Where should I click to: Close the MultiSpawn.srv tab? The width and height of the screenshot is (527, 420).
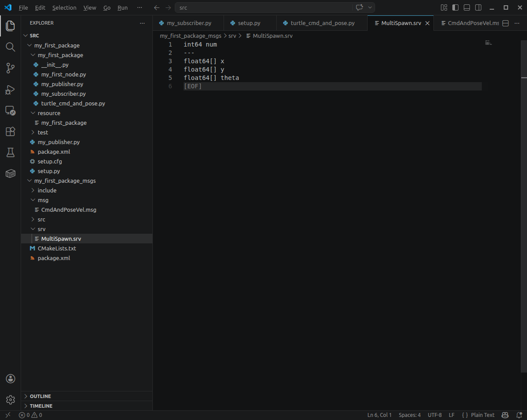click(x=427, y=23)
